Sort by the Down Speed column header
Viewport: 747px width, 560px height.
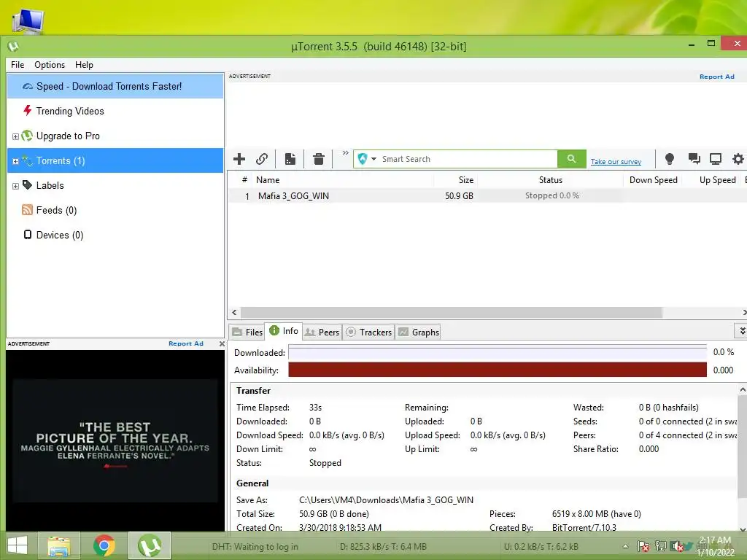653,180
